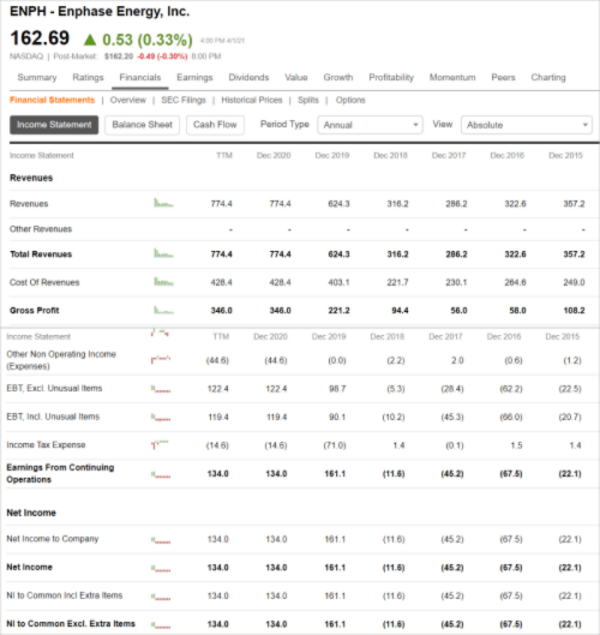Open the Splits link
The image size is (600, 635).
pyautogui.click(x=308, y=100)
